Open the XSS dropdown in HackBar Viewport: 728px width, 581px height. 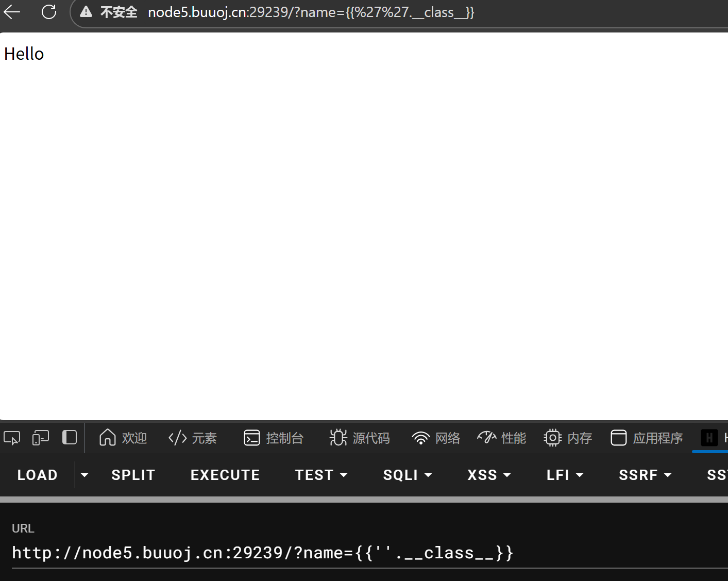coord(488,475)
